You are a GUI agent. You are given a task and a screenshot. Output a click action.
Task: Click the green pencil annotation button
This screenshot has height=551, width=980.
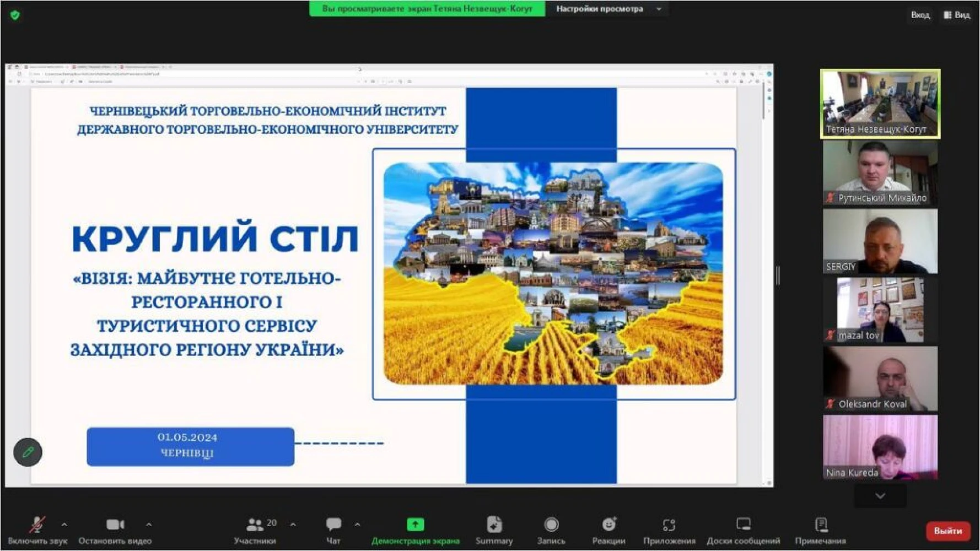(28, 452)
